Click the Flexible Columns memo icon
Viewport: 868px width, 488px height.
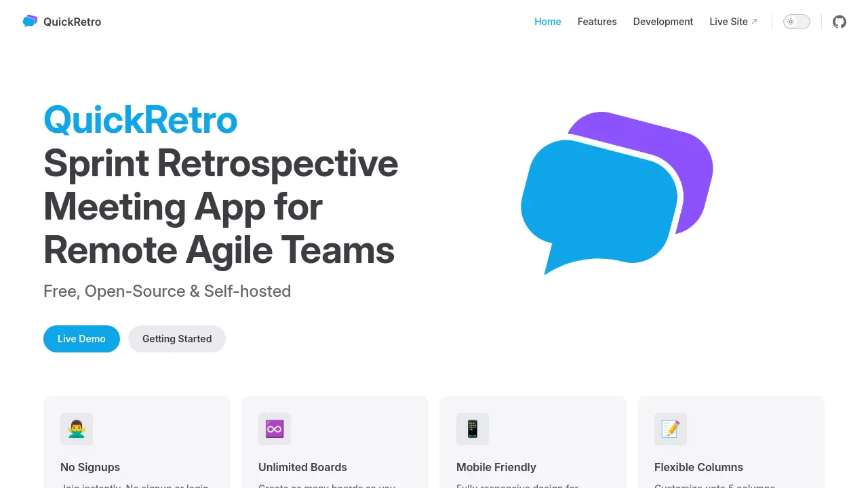click(x=671, y=429)
